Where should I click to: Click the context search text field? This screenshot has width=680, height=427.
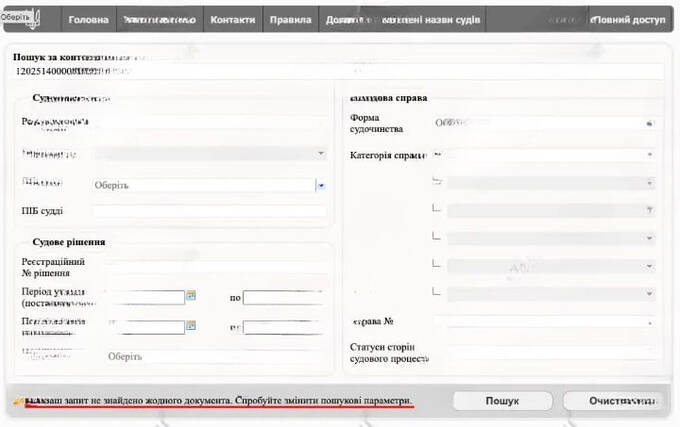click(x=340, y=72)
